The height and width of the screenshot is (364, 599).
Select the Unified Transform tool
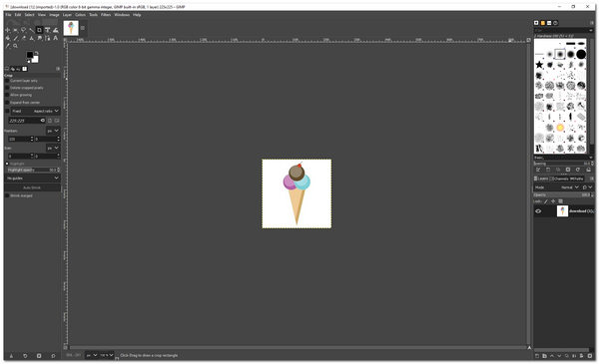point(47,30)
